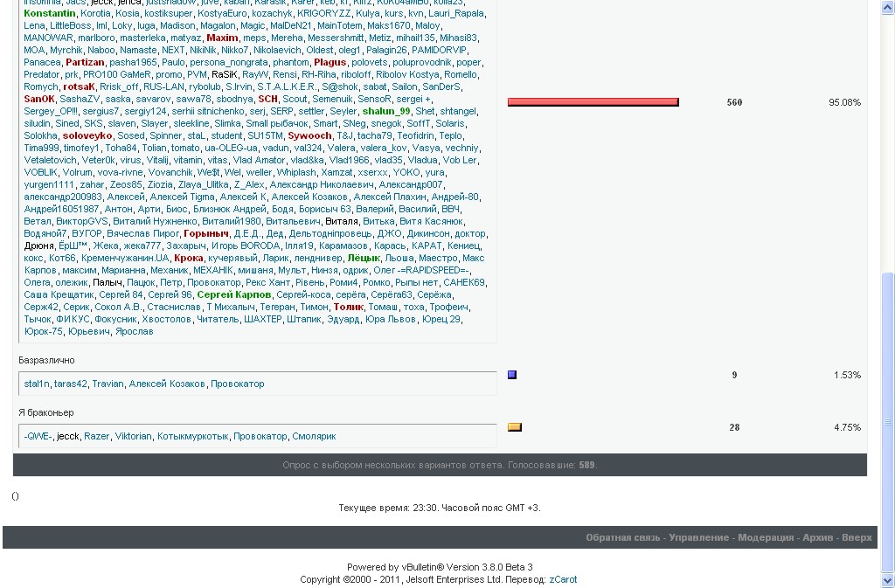Go to "Модерация" in the footer
The width and height of the screenshot is (895, 588).
coord(766,538)
